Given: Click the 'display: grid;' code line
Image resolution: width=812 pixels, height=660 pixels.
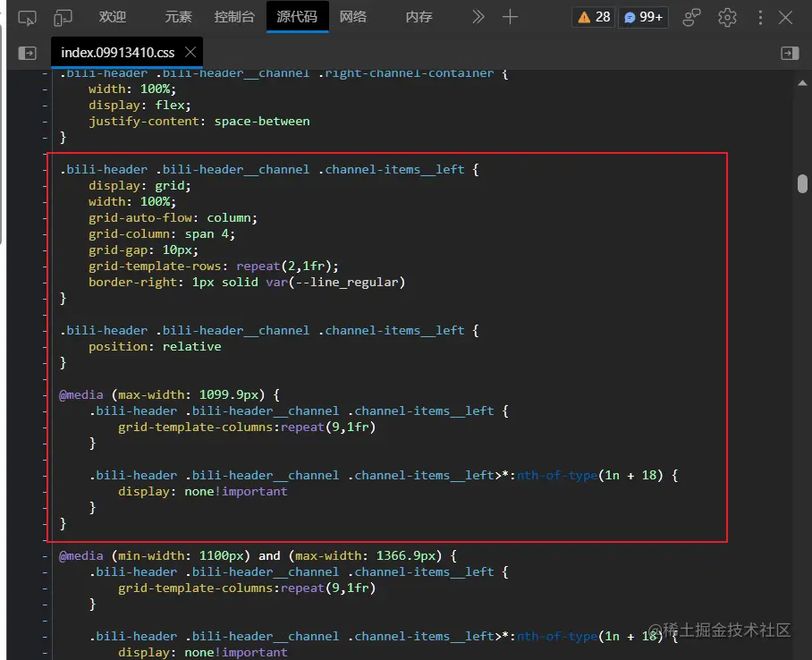Looking at the screenshot, I should [140, 185].
